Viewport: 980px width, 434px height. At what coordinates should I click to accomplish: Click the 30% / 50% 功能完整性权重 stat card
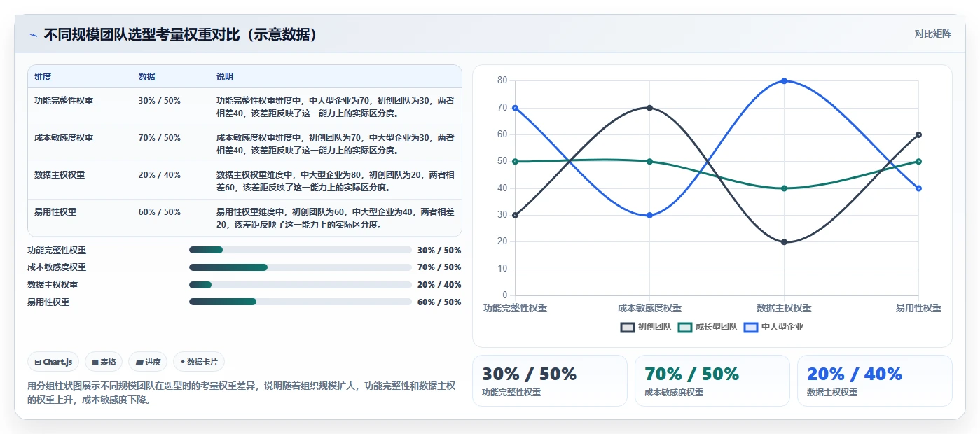pos(550,381)
